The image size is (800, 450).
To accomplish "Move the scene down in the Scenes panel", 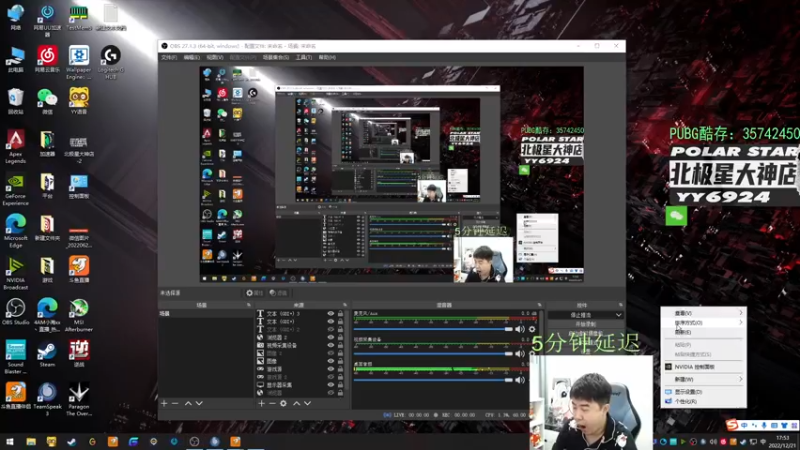I will tap(199, 403).
